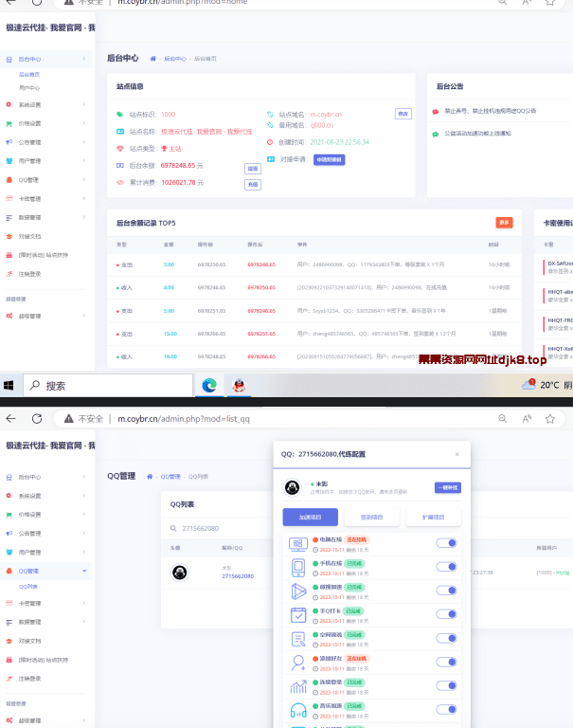Expand 价格设置 in upper window sidebar
The width and height of the screenshot is (573, 728).
[x=45, y=123]
